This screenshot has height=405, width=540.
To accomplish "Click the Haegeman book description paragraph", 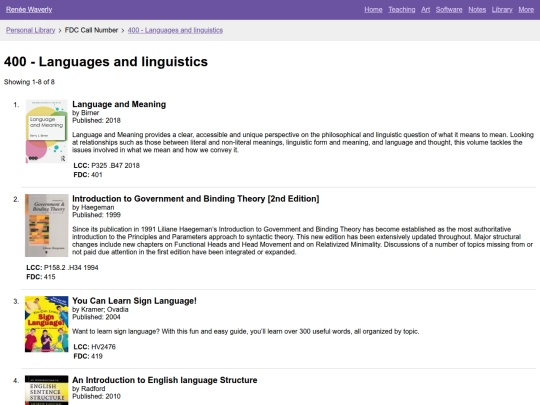I will 302,241.
